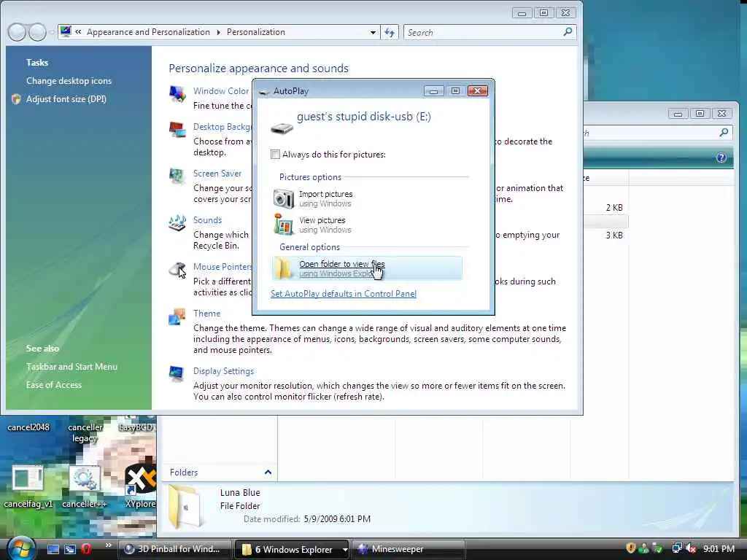Click the network tray icon

tap(676, 548)
